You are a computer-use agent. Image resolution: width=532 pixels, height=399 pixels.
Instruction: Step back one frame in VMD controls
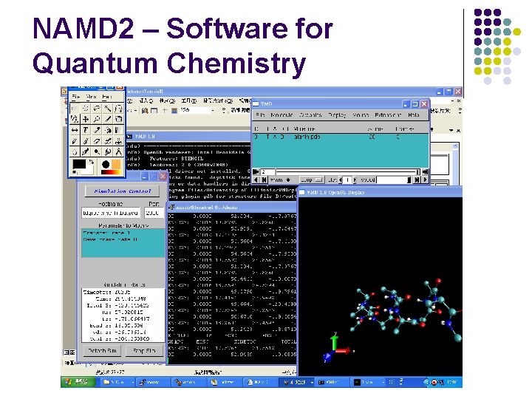coord(264,180)
